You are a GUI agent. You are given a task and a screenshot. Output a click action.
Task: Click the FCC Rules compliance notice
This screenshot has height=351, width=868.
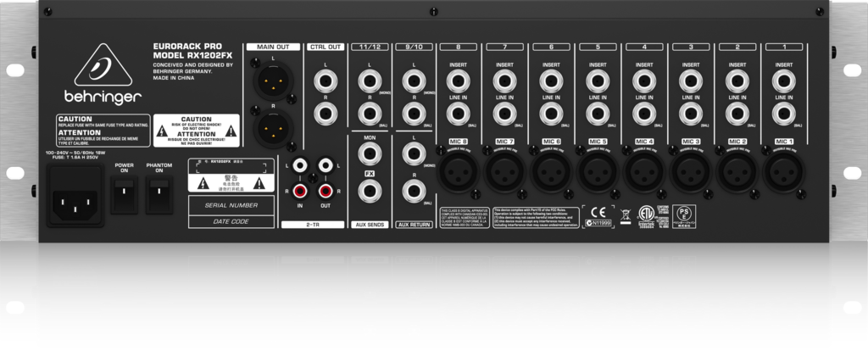click(x=537, y=218)
